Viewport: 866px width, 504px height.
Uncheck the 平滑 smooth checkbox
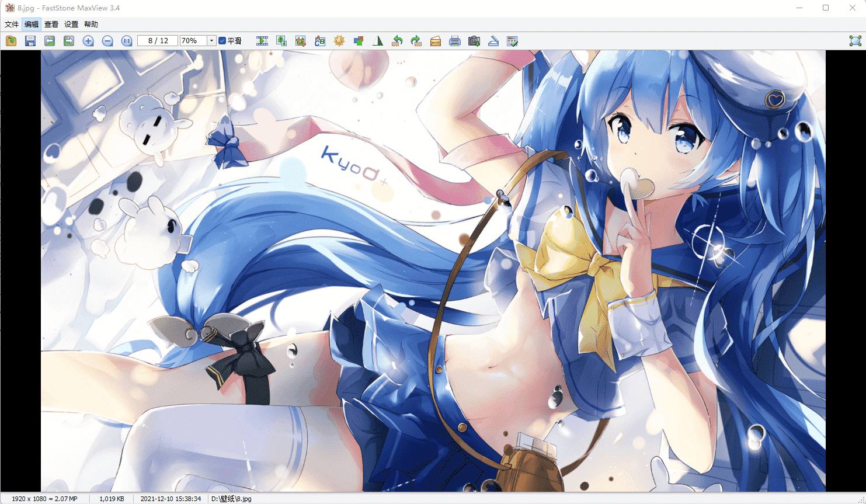[x=222, y=41]
